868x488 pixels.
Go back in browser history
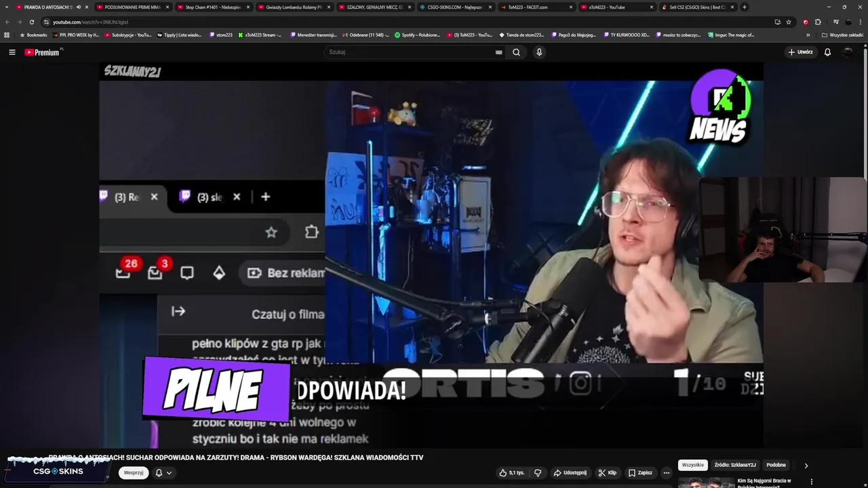(7, 22)
